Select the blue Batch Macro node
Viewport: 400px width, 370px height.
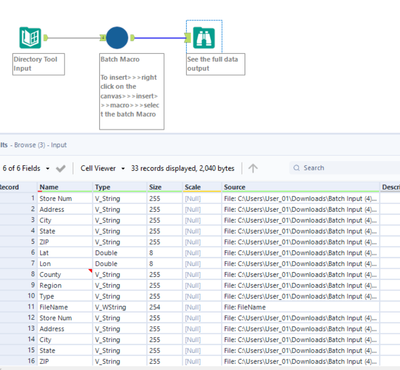[117, 38]
